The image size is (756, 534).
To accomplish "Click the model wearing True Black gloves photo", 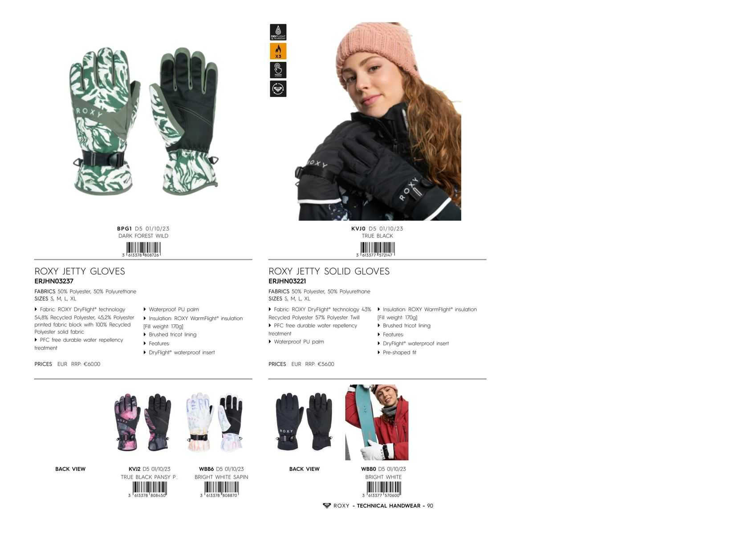I will point(378,121).
